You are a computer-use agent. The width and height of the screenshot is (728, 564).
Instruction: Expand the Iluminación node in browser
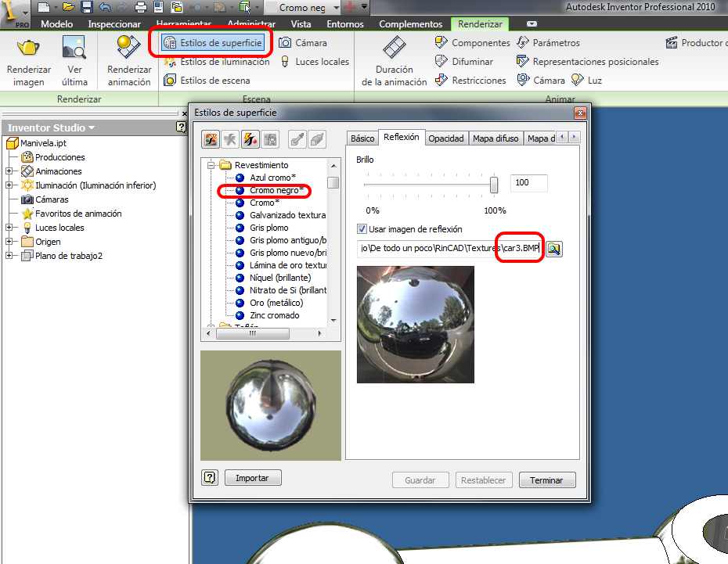[9, 185]
